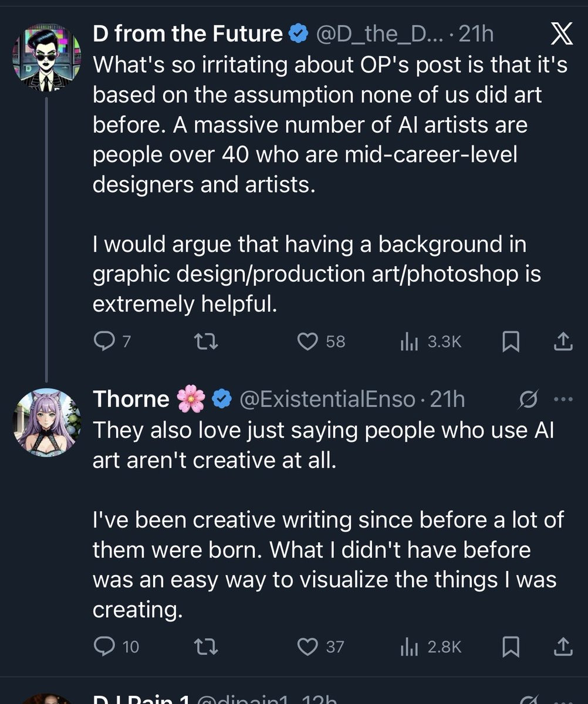Share Thorne's post
This screenshot has width=588, height=704.
click(x=563, y=647)
